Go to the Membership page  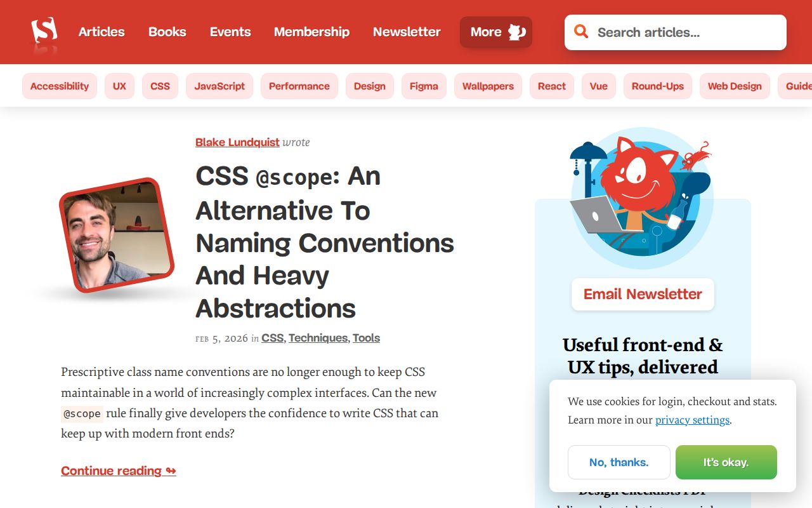tap(311, 32)
